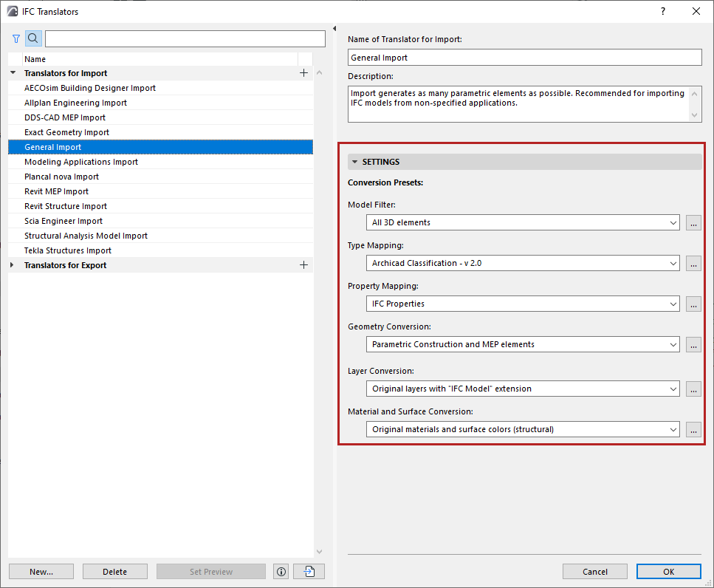
Task: Click the Set Preview button
Action: pyautogui.click(x=211, y=572)
